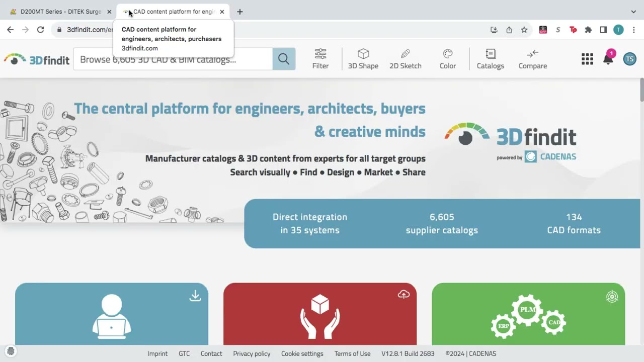The image size is (644, 362).
Task: Open the Extensions puzzle icon
Action: (588, 30)
